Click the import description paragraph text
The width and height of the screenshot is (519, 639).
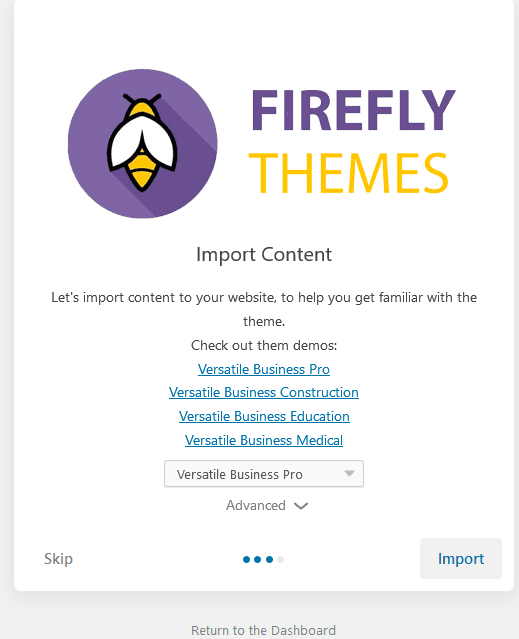pyautogui.click(x=264, y=309)
